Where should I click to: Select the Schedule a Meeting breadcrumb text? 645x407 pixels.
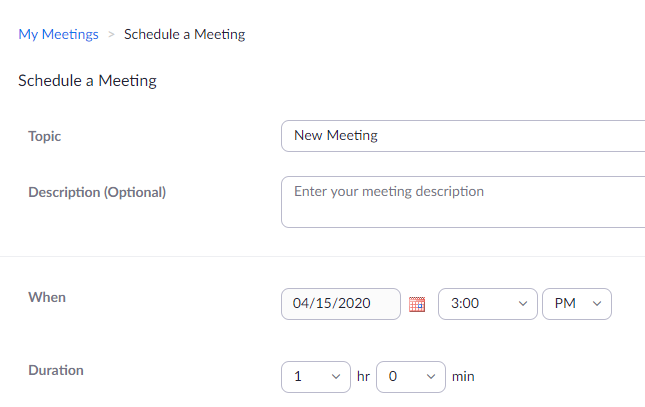185,34
